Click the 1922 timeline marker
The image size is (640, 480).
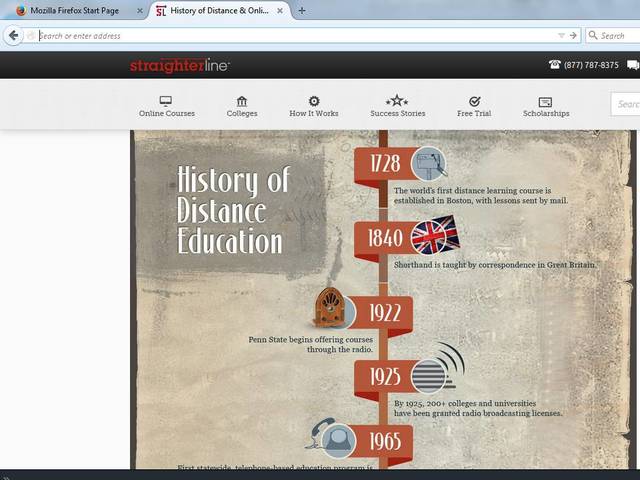click(x=385, y=313)
